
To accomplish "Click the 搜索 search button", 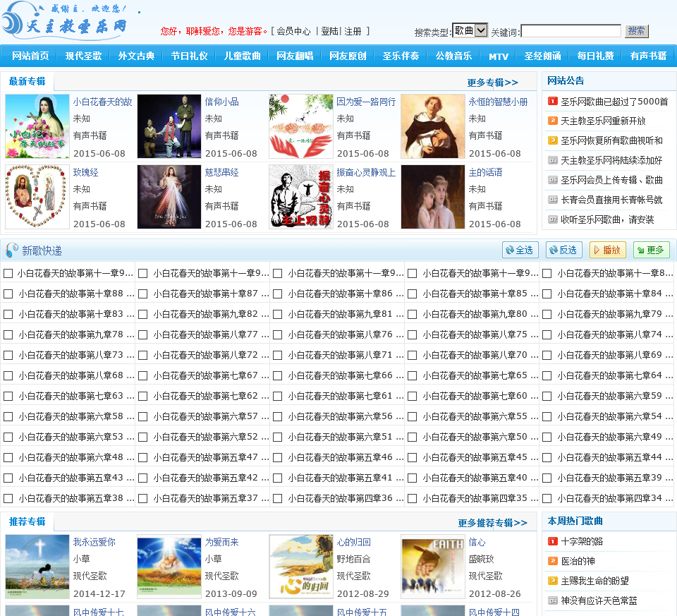I will pos(636,30).
